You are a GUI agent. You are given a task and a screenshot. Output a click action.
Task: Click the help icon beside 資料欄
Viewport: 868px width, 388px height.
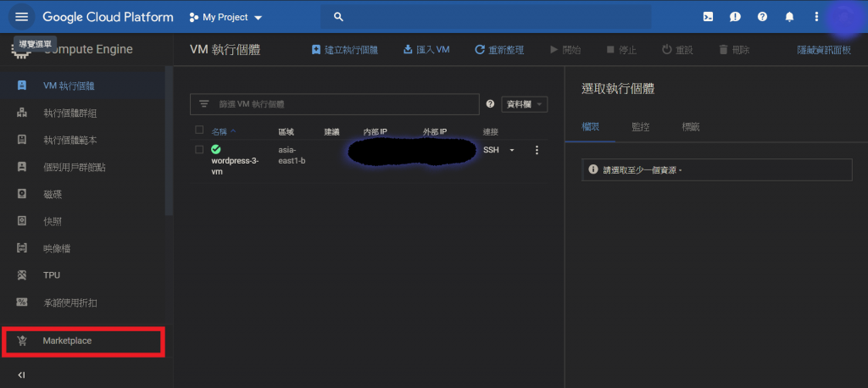pyautogui.click(x=490, y=104)
